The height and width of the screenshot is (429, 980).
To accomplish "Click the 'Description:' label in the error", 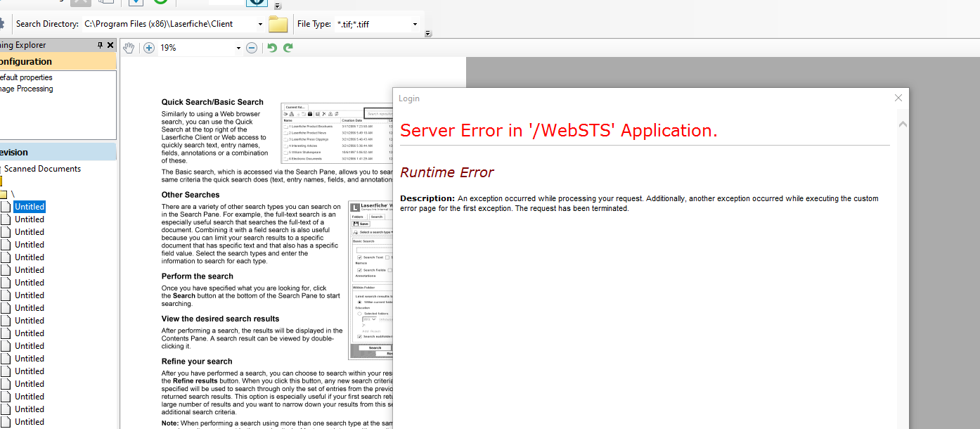I will pos(427,198).
